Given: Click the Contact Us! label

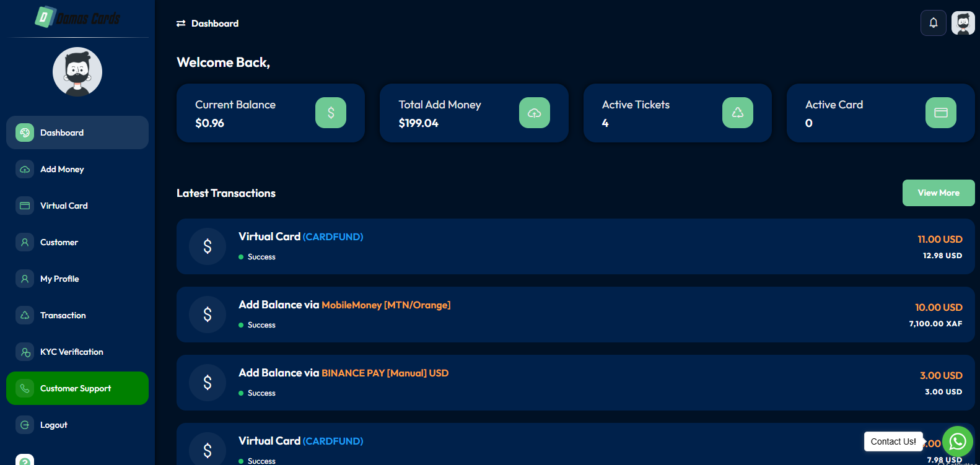Looking at the screenshot, I should 893,441.
